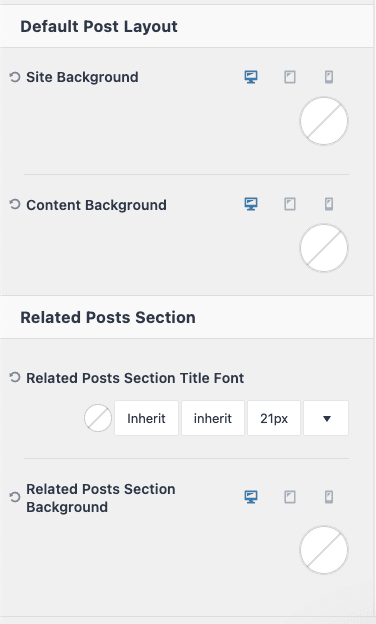The image size is (376, 624).
Task: Open the font weight inherit selector
Action: click(213, 418)
